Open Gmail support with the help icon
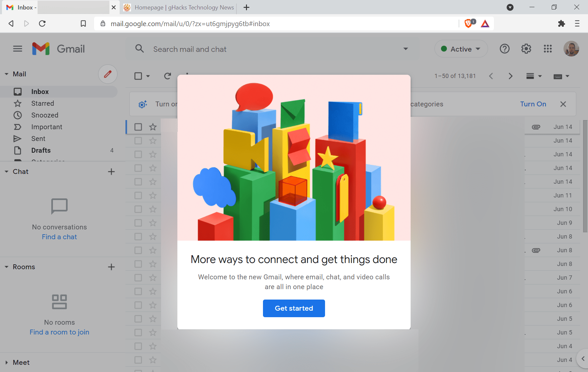The image size is (588, 372). tap(504, 49)
